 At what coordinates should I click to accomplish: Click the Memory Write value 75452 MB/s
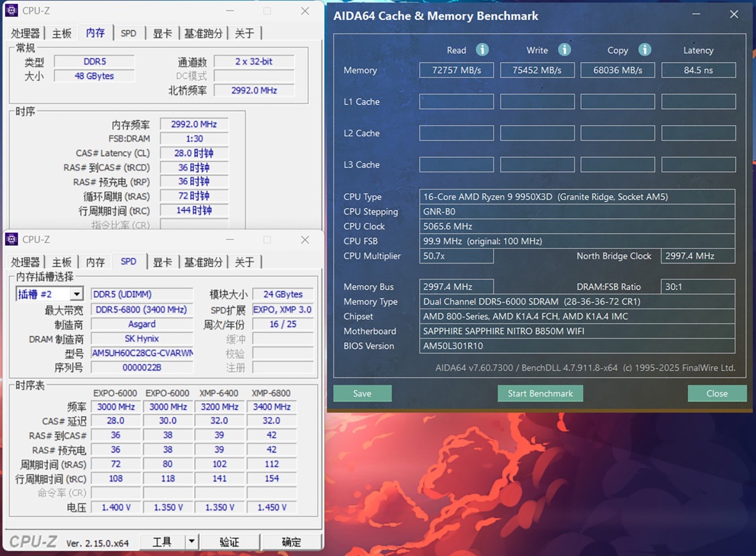pyautogui.click(x=537, y=70)
